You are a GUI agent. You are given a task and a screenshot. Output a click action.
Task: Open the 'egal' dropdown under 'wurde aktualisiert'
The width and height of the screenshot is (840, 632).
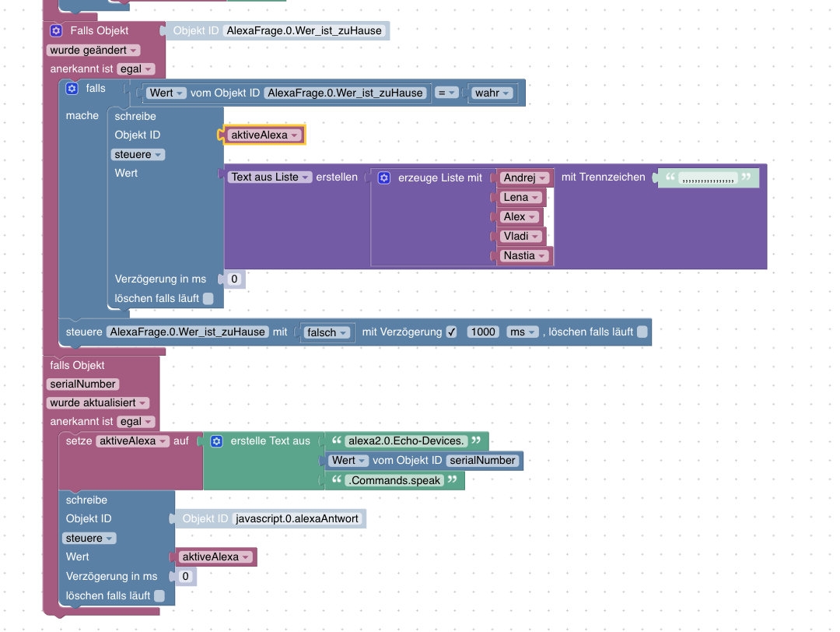(136, 422)
